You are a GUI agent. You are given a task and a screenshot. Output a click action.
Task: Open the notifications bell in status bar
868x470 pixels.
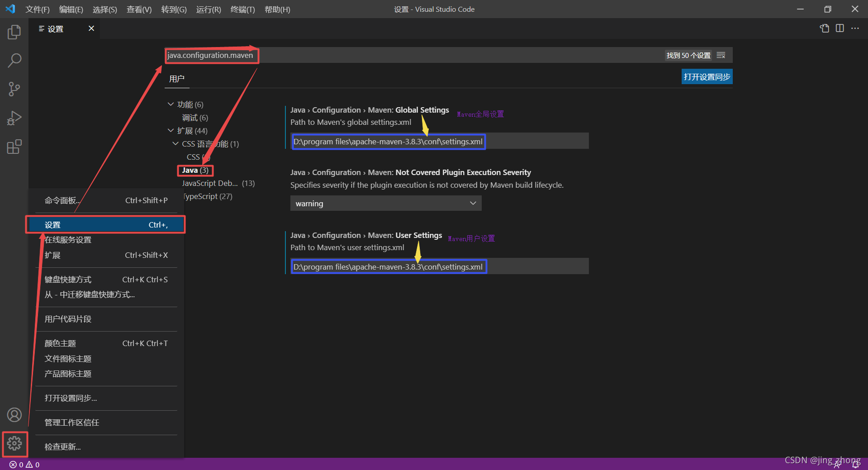click(x=856, y=465)
